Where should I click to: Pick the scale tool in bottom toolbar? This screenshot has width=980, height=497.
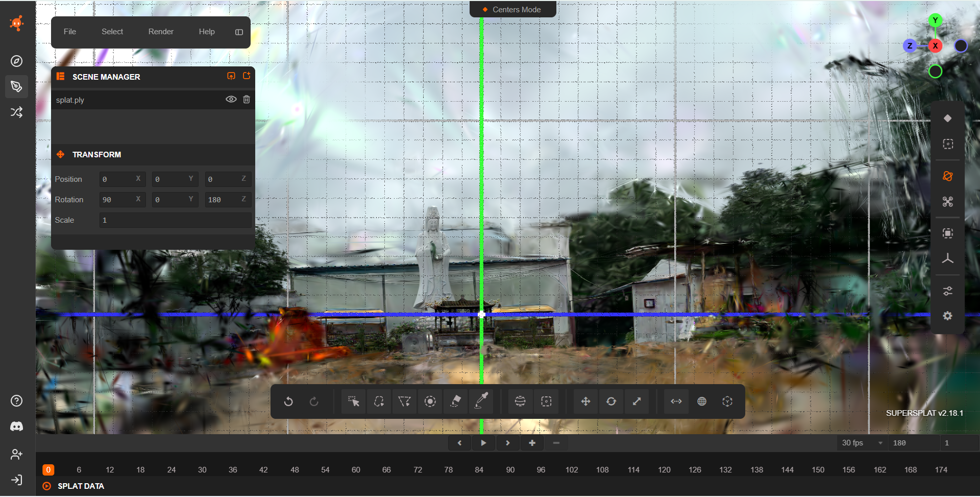[636, 401]
